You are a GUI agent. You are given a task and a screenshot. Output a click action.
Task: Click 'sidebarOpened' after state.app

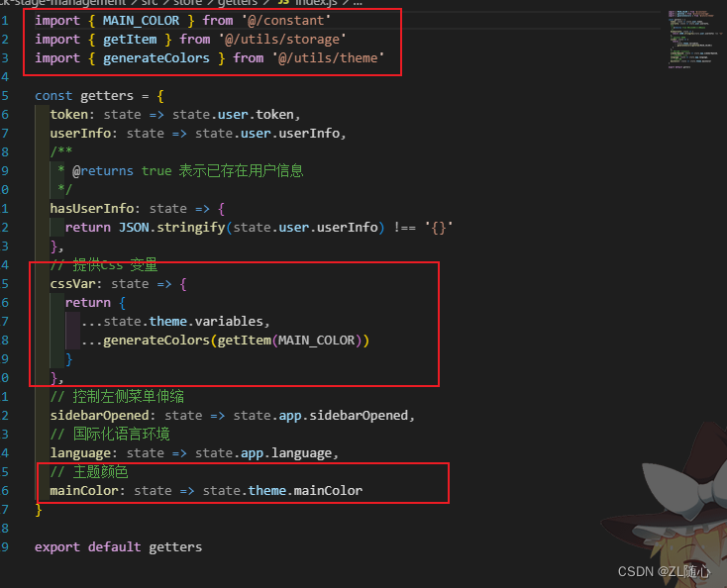359,416
